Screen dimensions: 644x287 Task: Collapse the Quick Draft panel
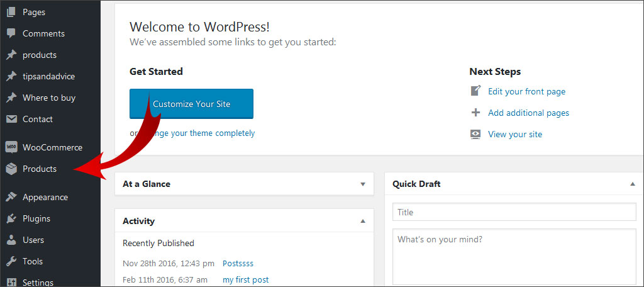click(632, 184)
